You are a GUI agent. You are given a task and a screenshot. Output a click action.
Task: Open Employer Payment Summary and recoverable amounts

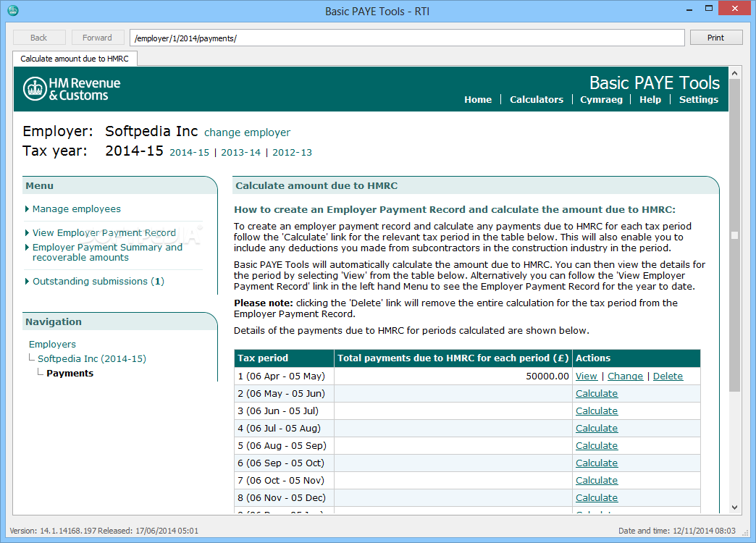click(x=107, y=252)
